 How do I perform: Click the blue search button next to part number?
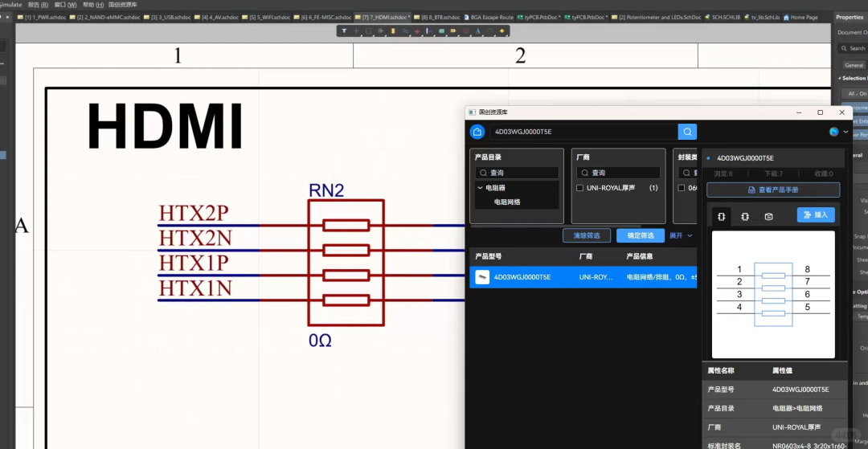tap(687, 132)
